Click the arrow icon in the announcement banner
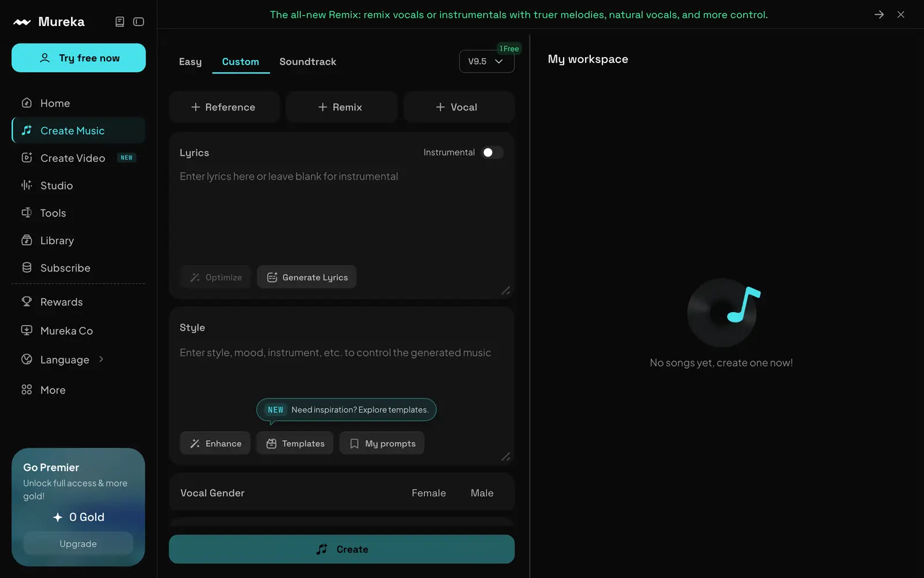This screenshot has height=578, width=924. [879, 14]
